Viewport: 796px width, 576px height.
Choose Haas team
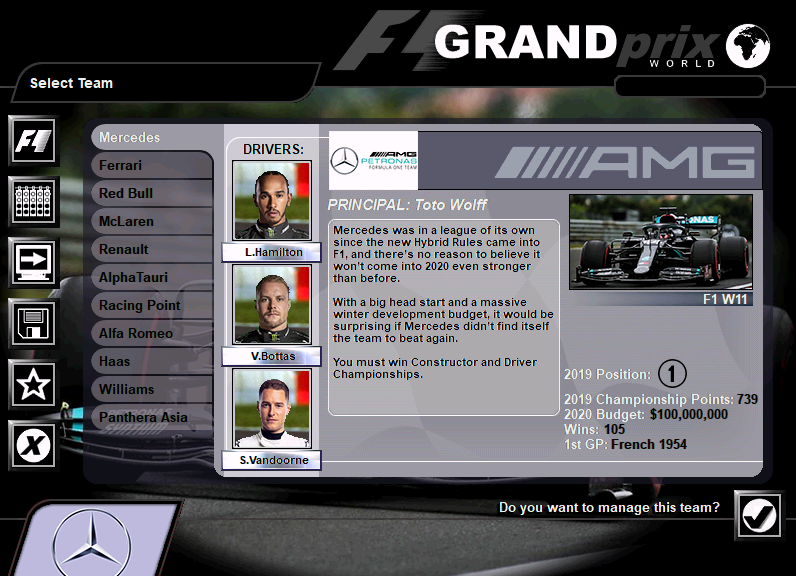152,361
